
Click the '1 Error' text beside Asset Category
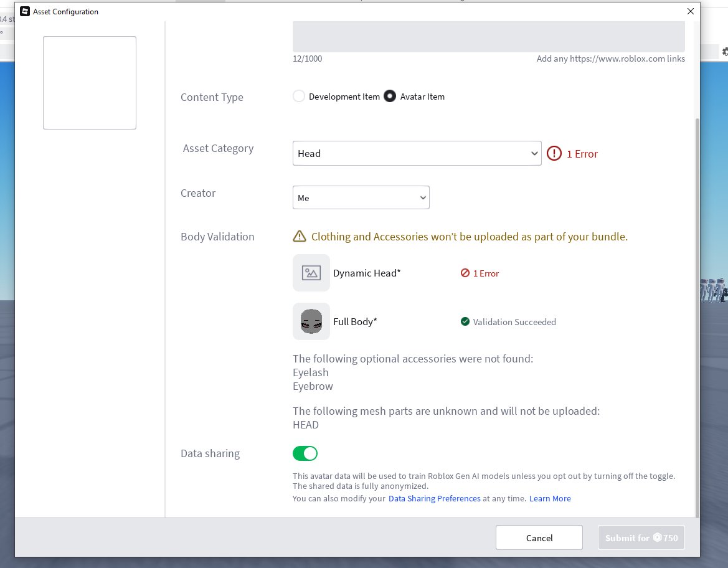click(x=582, y=154)
